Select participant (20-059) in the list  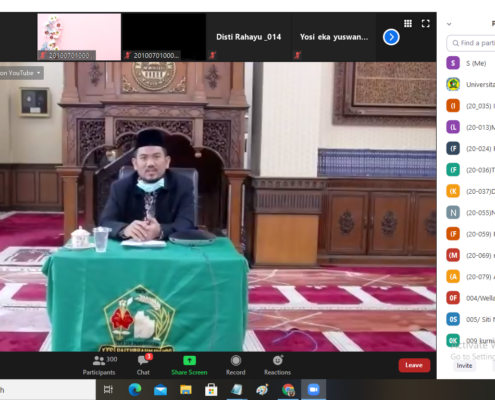click(x=470, y=234)
